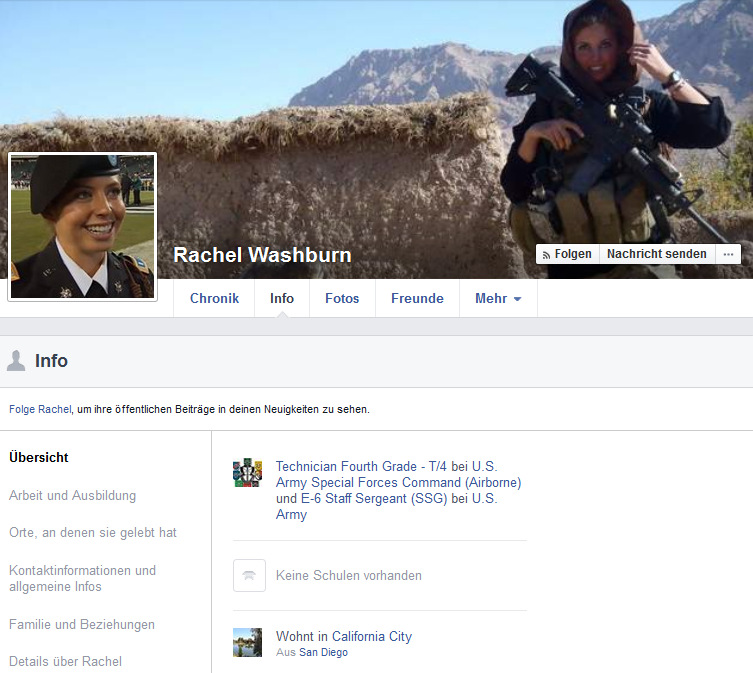Click the Info section heading

click(x=51, y=361)
